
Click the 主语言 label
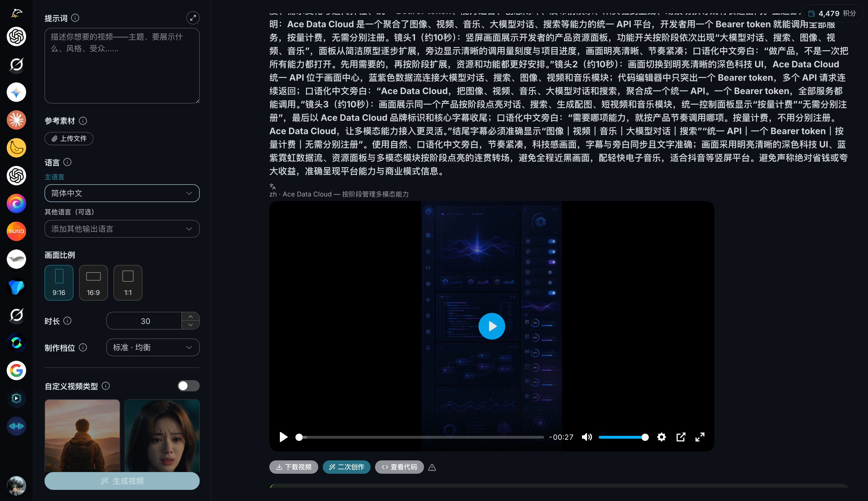pyautogui.click(x=54, y=177)
